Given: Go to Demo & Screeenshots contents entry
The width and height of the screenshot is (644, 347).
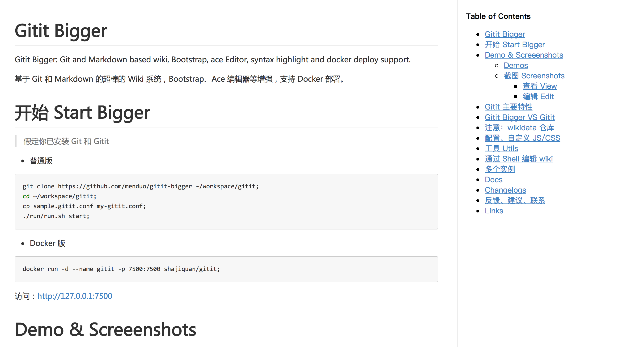Looking at the screenshot, I should tap(524, 55).
